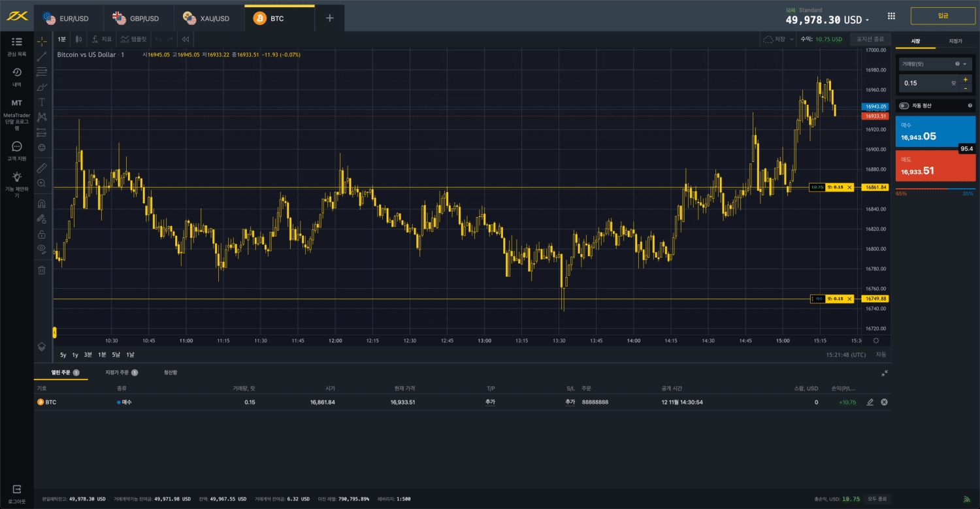Open the 내역 history sidebar icon
980x509 pixels.
(x=17, y=73)
